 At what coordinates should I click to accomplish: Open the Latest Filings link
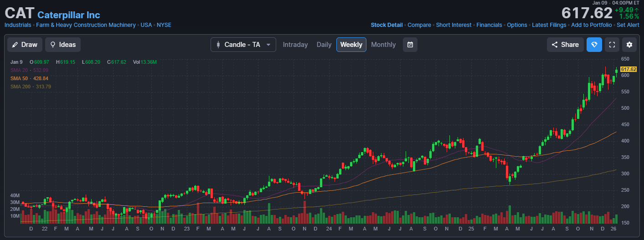(x=549, y=25)
